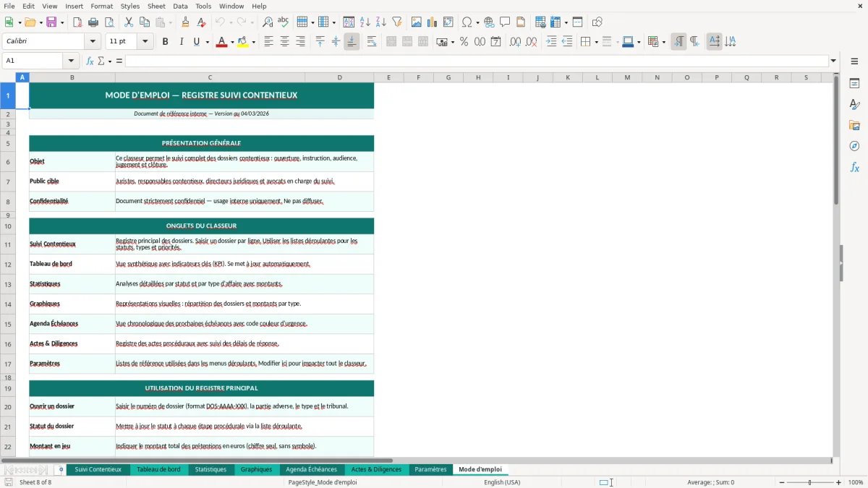This screenshot has height=488, width=868.
Task: Toggle Underline formatting
Action: (x=196, y=42)
